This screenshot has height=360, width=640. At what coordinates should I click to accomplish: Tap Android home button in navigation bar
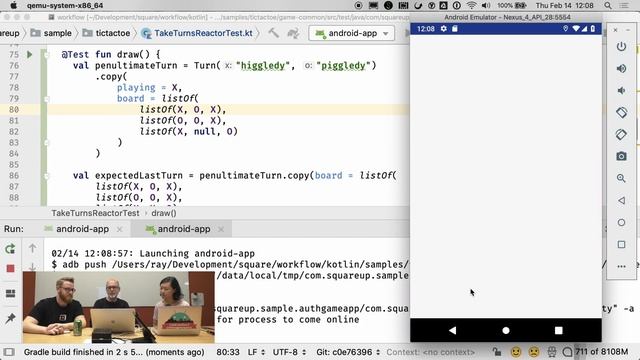(x=506, y=330)
